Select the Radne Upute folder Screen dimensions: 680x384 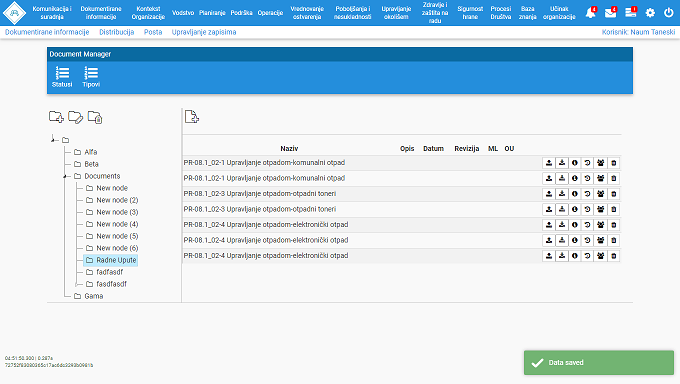(x=111, y=260)
